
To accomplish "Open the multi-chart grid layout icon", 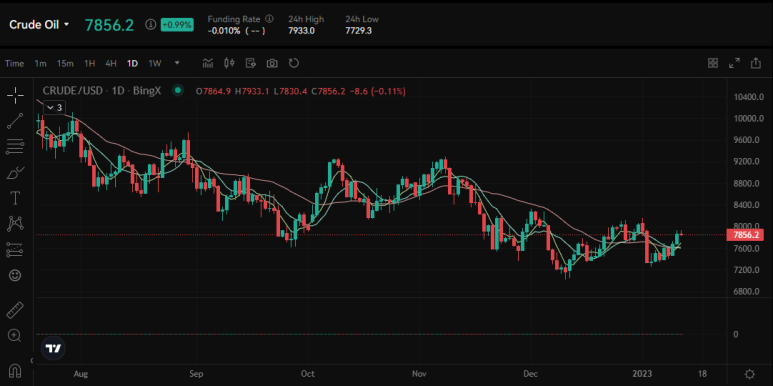I will pyautogui.click(x=713, y=63).
